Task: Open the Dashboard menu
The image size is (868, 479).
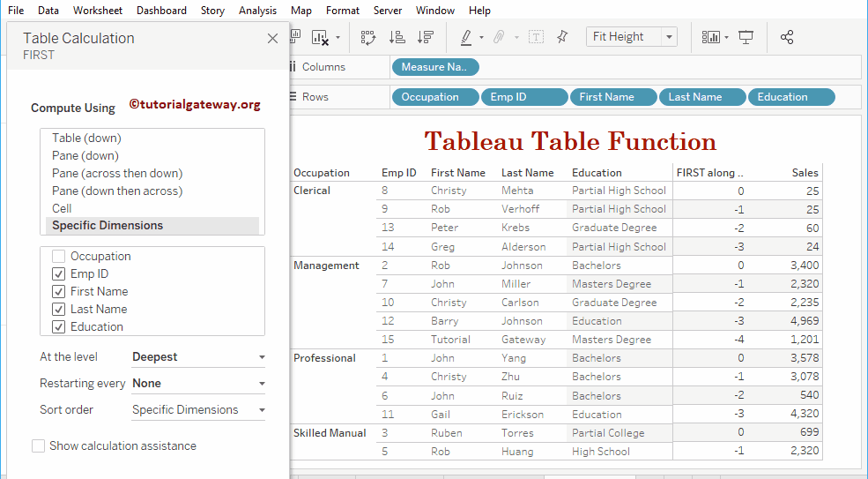Action: [161, 11]
